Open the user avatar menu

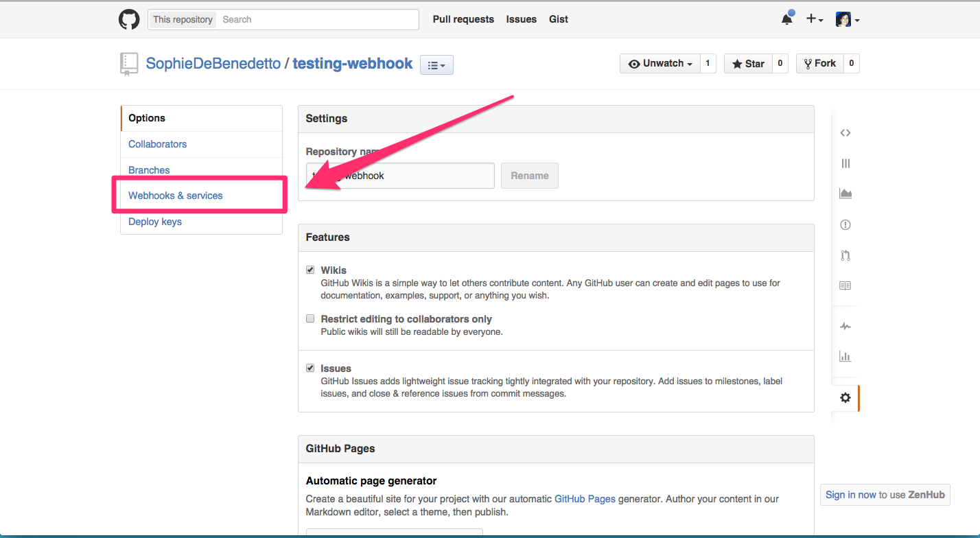tap(848, 19)
